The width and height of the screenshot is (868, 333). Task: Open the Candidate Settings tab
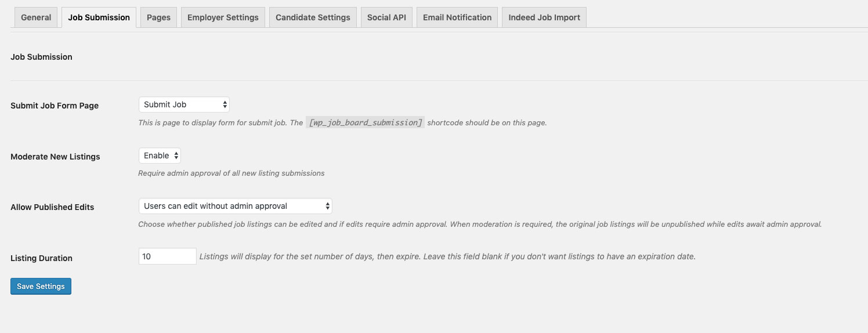313,17
